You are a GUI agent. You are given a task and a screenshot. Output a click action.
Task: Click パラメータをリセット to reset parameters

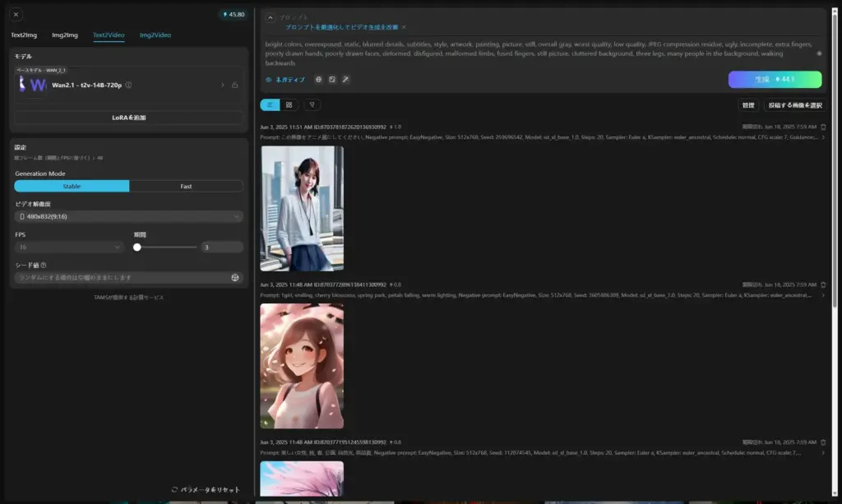coord(206,489)
